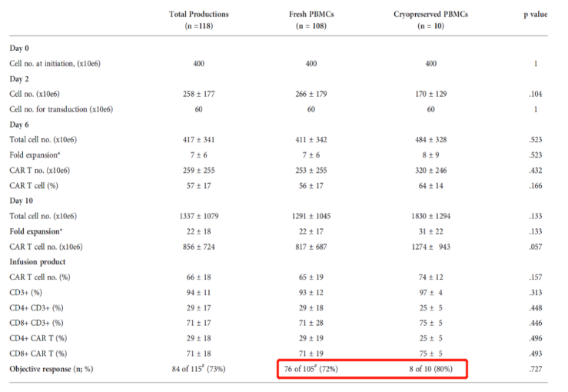568x392 pixels.
Task: Click the 'CD4+ CD3+ (%)' row label
Action: pyautogui.click(x=38, y=307)
